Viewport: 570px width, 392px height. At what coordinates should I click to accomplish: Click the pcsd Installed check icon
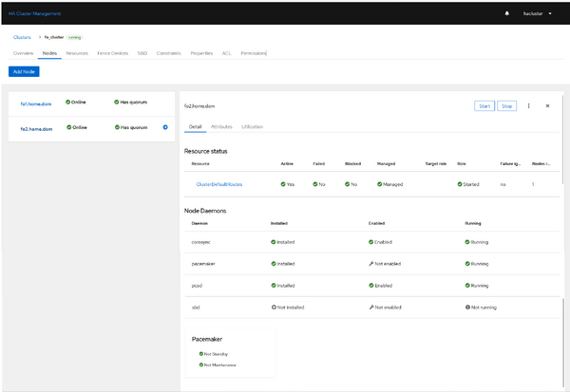click(274, 286)
